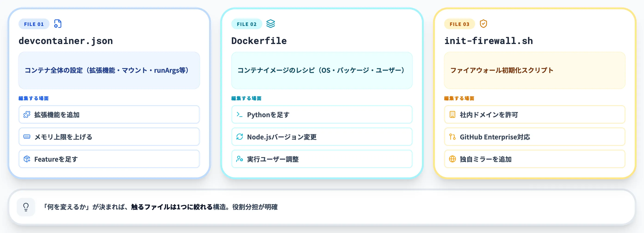Click the コンテナイメージのレシピ description box
The height and width of the screenshot is (233, 644).
click(322, 70)
